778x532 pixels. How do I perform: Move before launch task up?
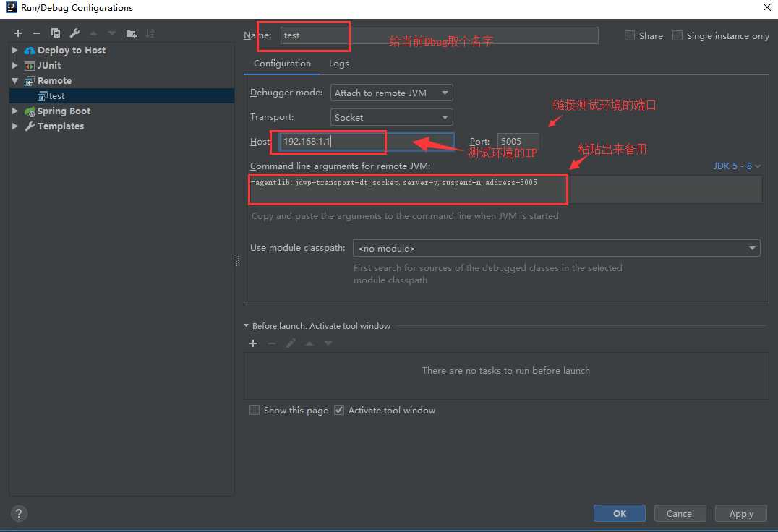pyautogui.click(x=309, y=343)
